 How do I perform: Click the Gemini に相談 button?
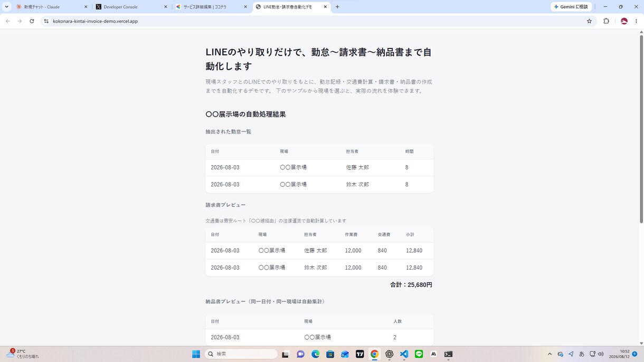[x=571, y=7]
